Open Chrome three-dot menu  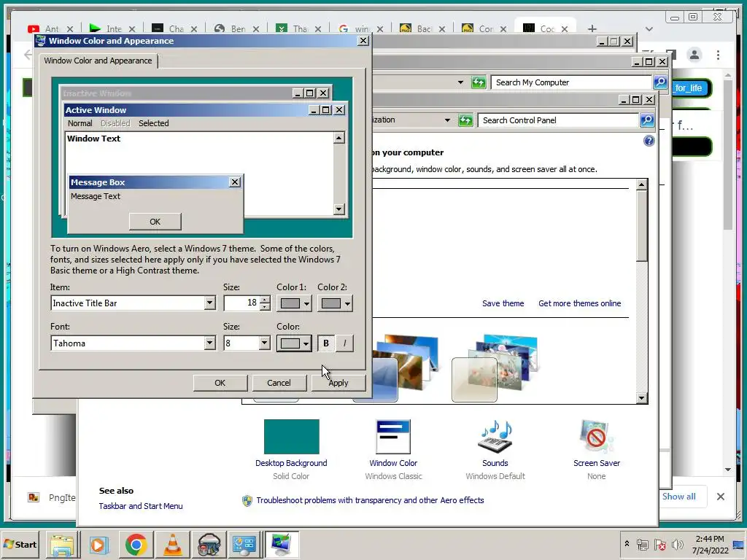[x=718, y=55]
